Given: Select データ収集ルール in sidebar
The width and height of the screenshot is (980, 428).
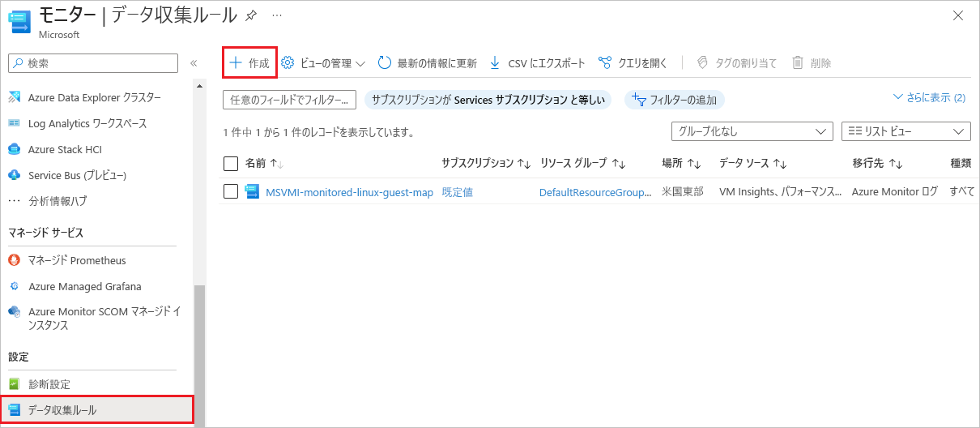Looking at the screenshot, I should coord(97,410).
